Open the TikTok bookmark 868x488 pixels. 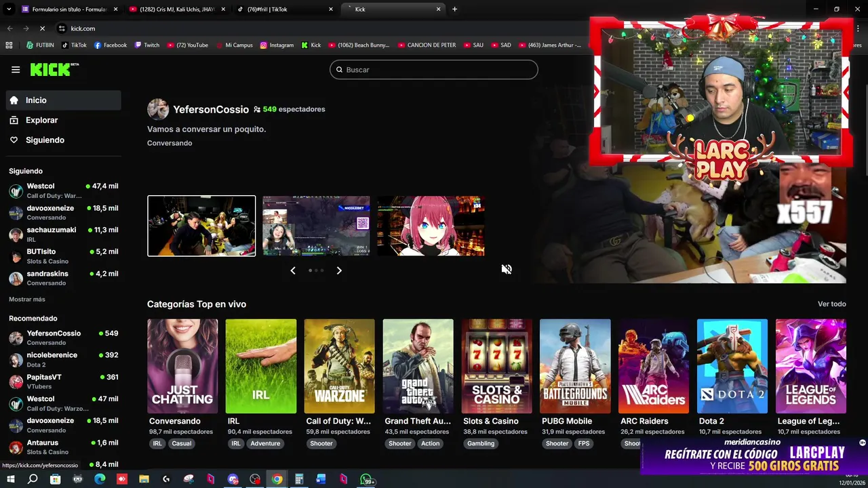[74, 45]
